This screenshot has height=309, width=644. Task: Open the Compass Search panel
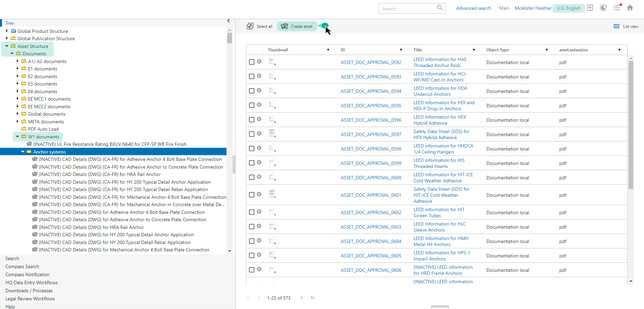click(22, 266)
